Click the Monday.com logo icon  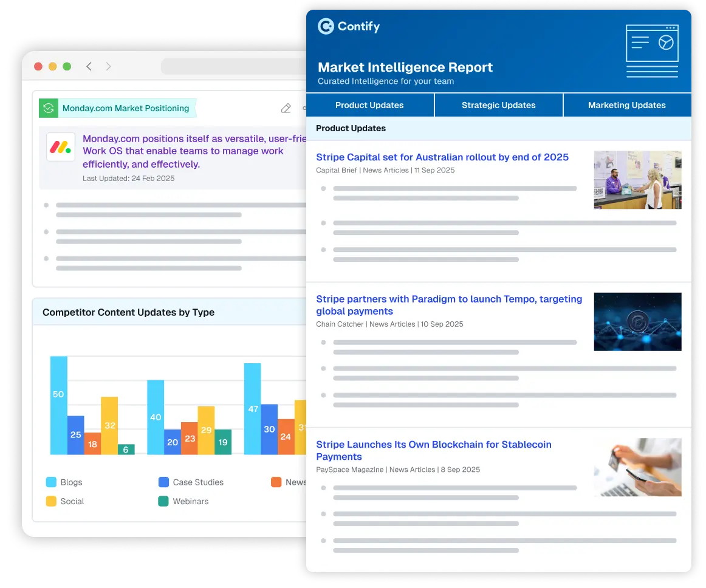point(61,147)
